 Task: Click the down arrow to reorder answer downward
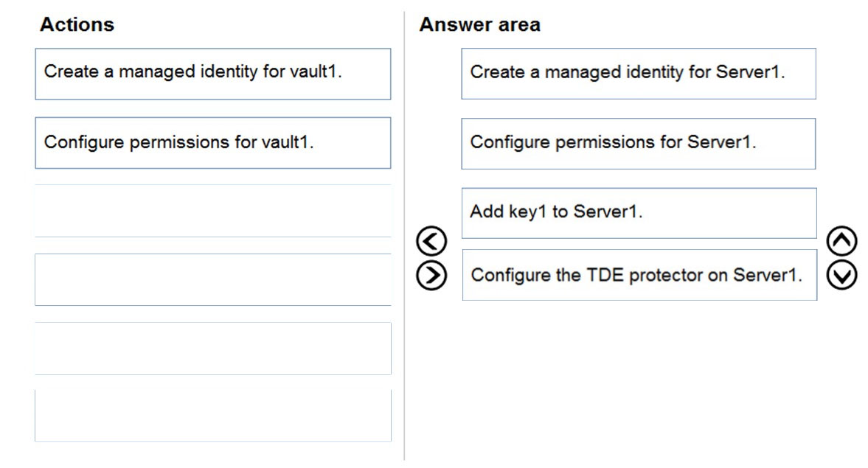pos(841,275)
